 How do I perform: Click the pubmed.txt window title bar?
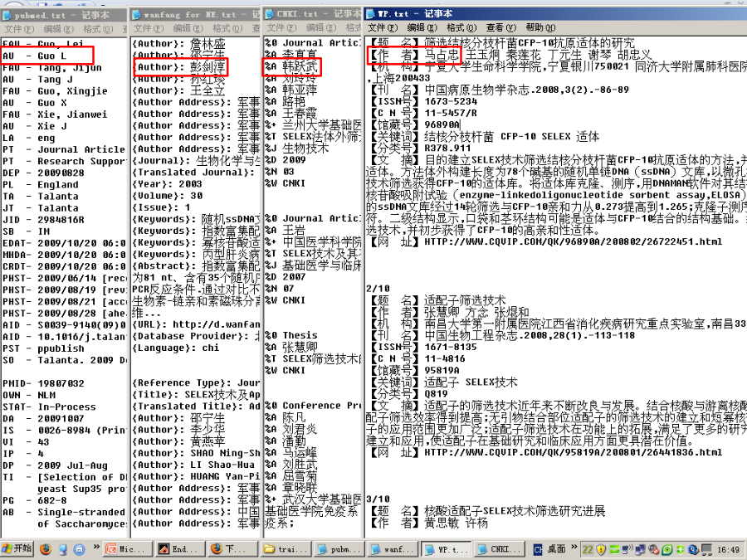(64, 15)
